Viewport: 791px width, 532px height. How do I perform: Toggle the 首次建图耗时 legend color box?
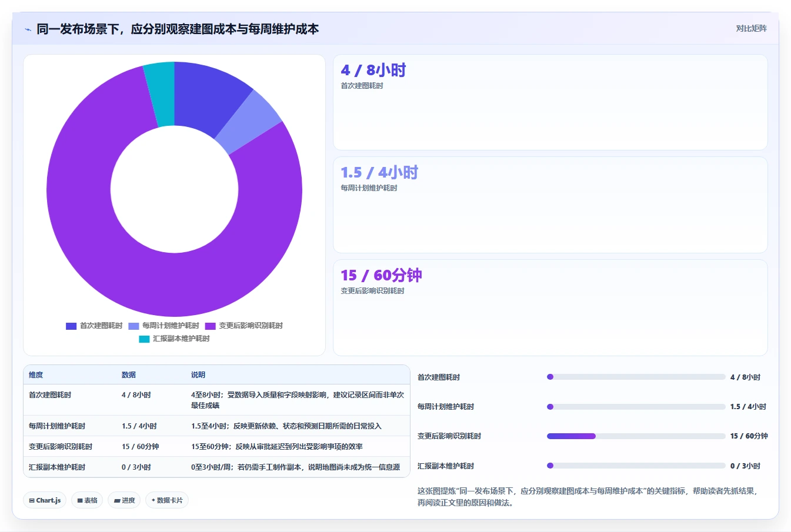pyautogui.click(x=71, y=326)
